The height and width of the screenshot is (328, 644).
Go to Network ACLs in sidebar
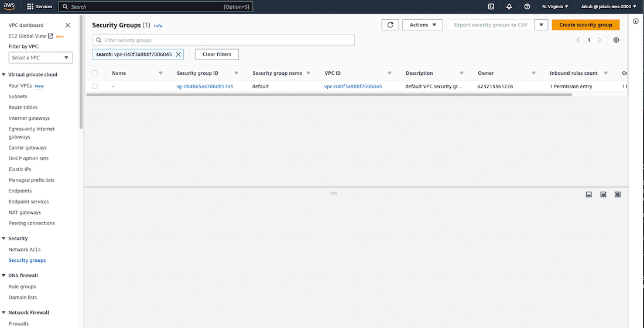click(x=25, y=250)
